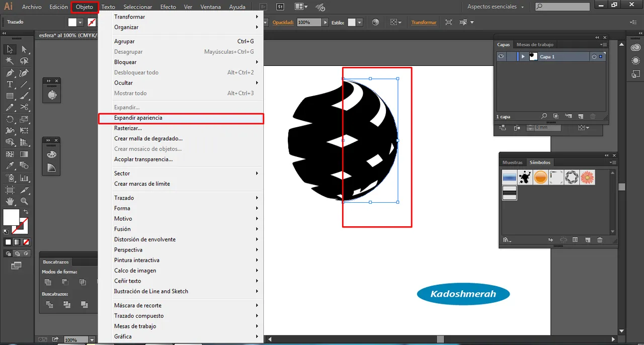644x345 pixels.
Task: Click the search field in top bar
Action: pyautogui.click(x=566, y=7)
